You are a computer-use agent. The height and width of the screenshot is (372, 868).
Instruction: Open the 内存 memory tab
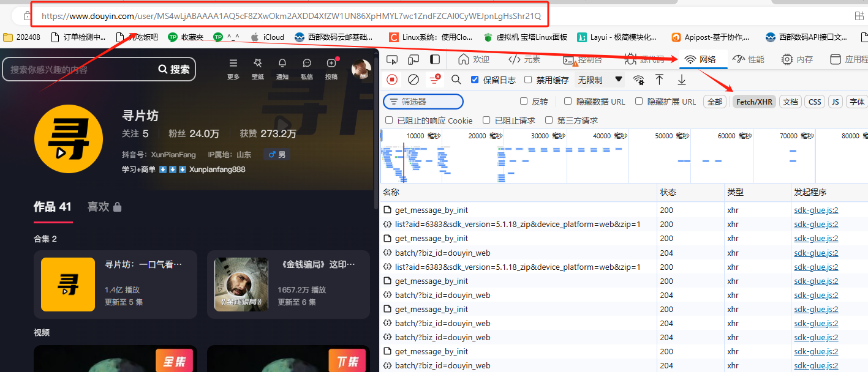(x=798, y=59)
